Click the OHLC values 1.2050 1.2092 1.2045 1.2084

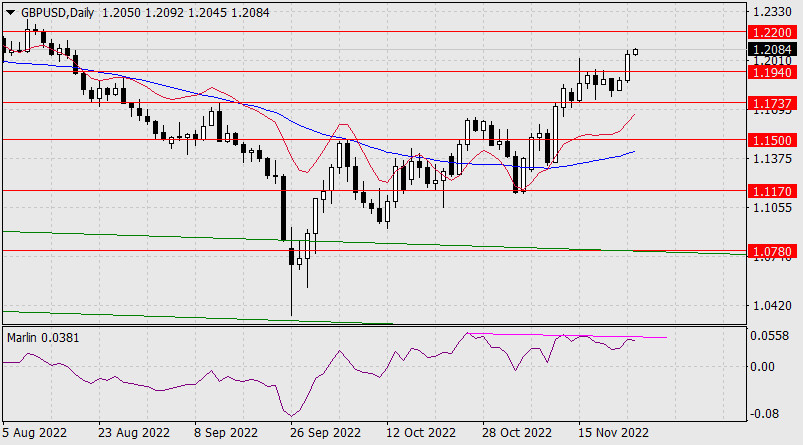(x=186, y=12)
